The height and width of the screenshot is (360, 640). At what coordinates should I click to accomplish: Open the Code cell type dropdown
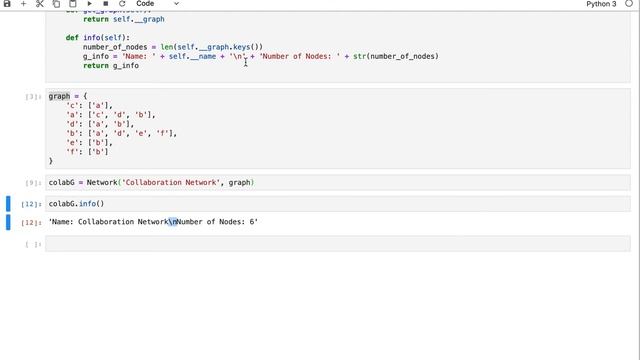click(x=157, y=4)
